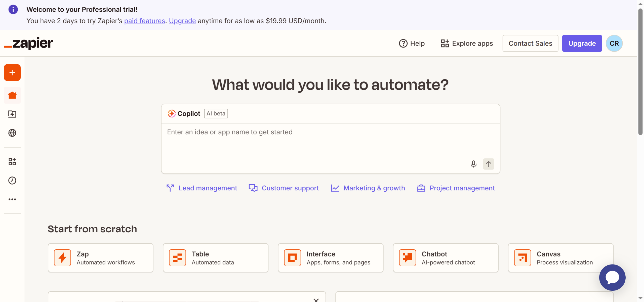The height and width of the screenshot is (302, 644).
Task: Click the globe icon in the sidebar
Action: [12, 133]
